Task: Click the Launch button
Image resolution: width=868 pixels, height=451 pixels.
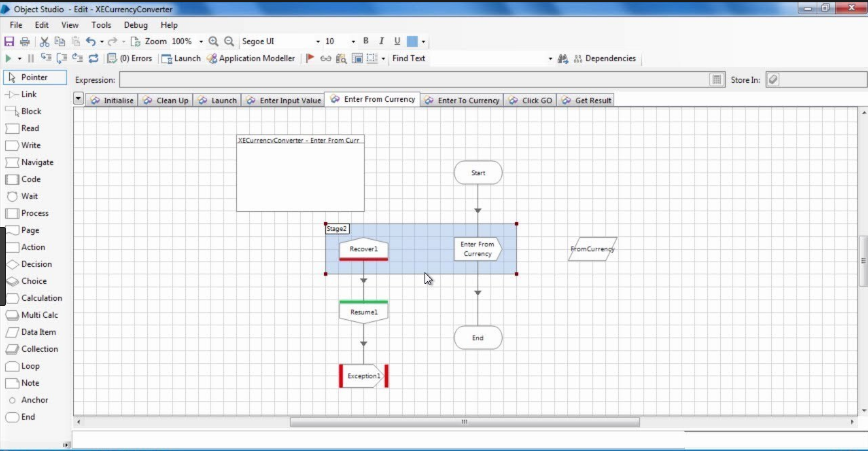Action: tap(181, 58)
